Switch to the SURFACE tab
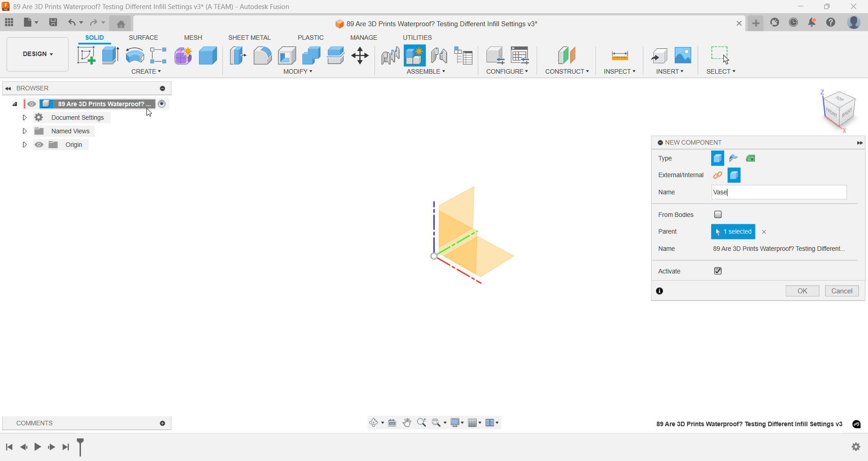The image size is (868, 461). [143, 38]
